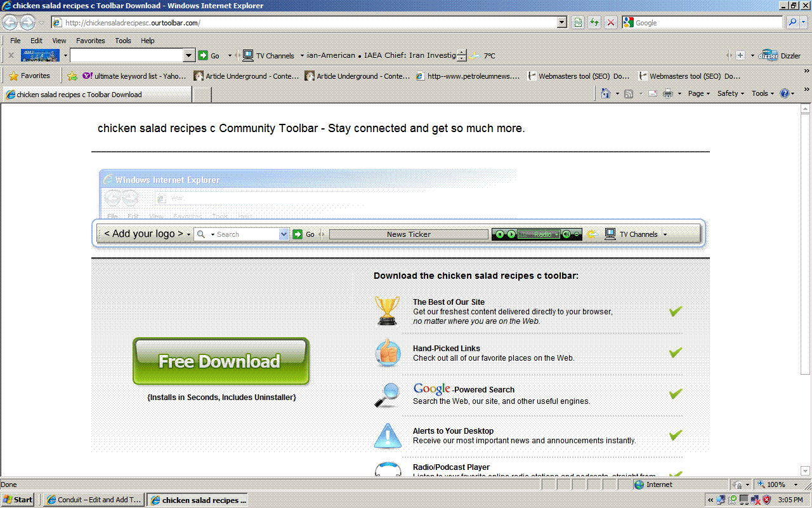Open TV Channels monitor icon in the browser toolbar

coord(248,55)
